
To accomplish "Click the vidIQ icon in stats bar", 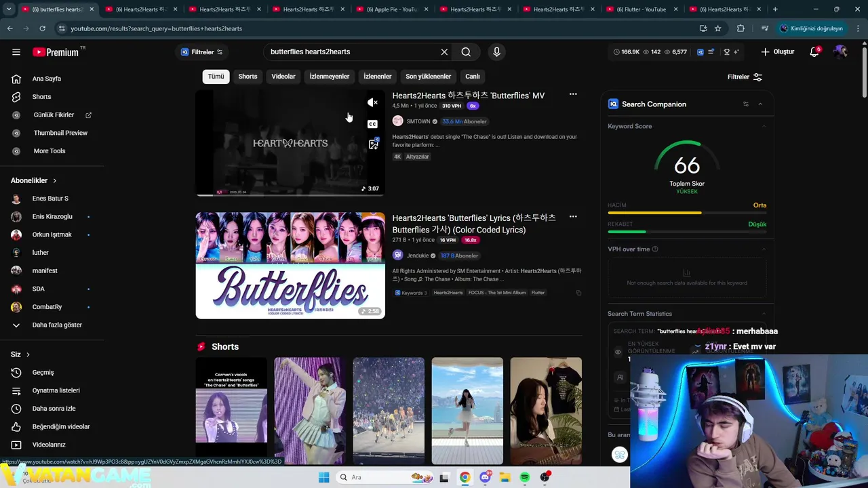I will [700, 52].
